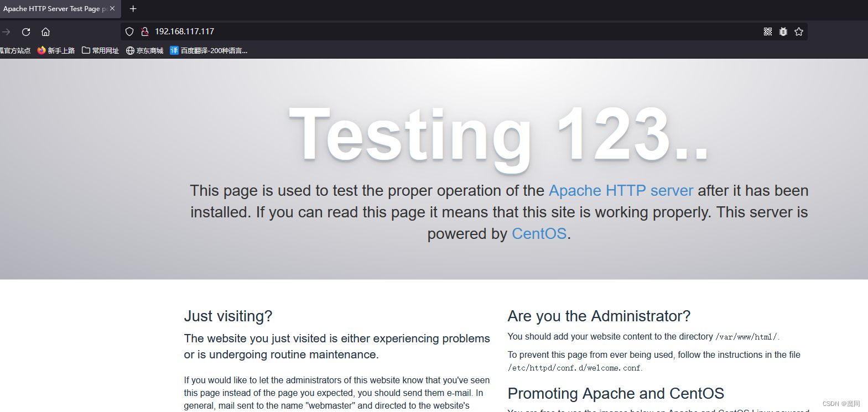Image resolution: width=868 pixels, height=412 pixels.
Task: Follow the Apache HTTP server link
Action: click(621, 190)
